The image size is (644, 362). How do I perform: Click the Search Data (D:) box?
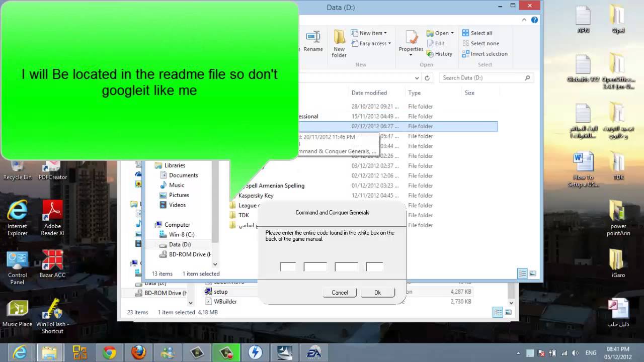[x=486, y=78]
